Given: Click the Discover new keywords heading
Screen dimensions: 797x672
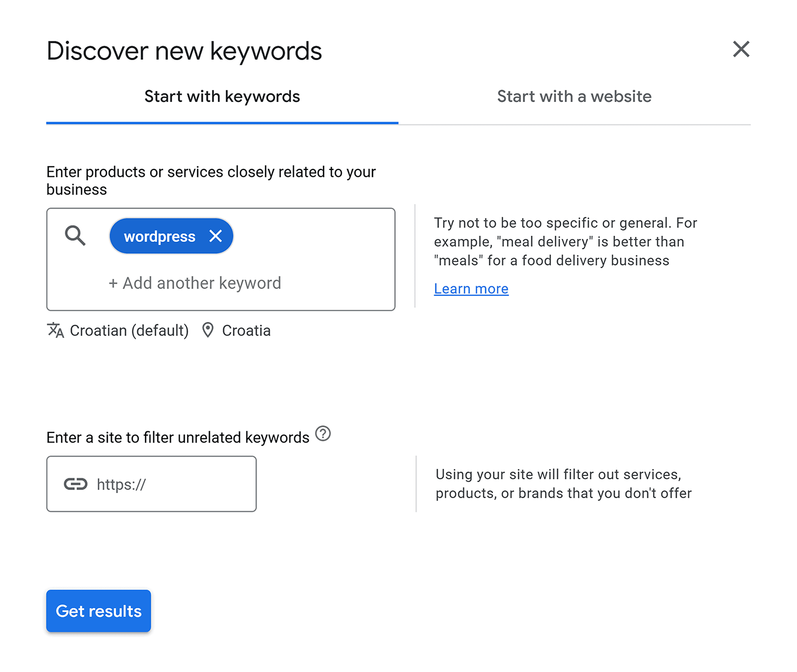Looking at the screenshot, I should point(184,52).
